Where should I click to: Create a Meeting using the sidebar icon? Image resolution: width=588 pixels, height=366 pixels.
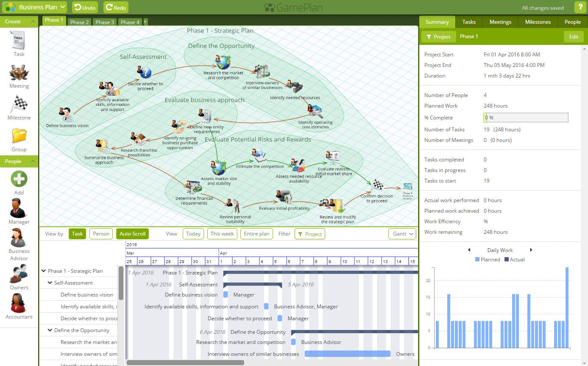[x=19, y=75]
